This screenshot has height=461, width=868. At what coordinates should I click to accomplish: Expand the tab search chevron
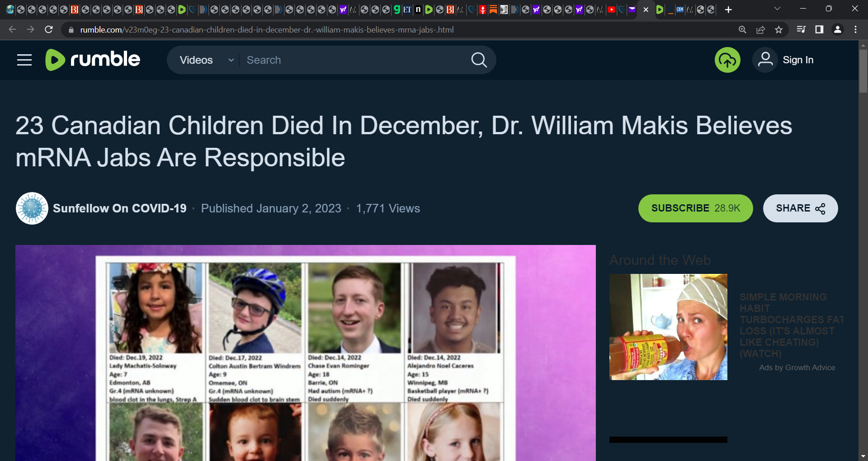(777, 9)
